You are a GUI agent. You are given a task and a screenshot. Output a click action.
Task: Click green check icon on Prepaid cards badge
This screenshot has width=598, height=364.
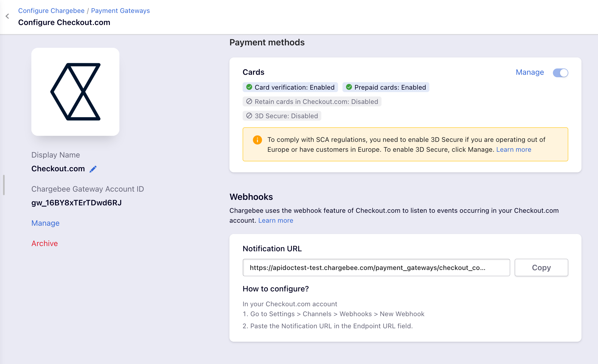pyautogui.click(x=349, y=87)
